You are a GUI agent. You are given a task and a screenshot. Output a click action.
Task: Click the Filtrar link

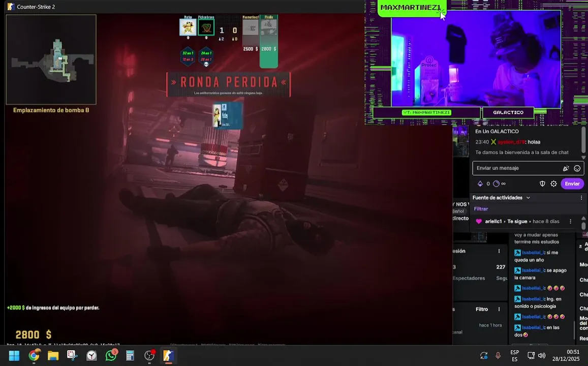pos(481,209)
